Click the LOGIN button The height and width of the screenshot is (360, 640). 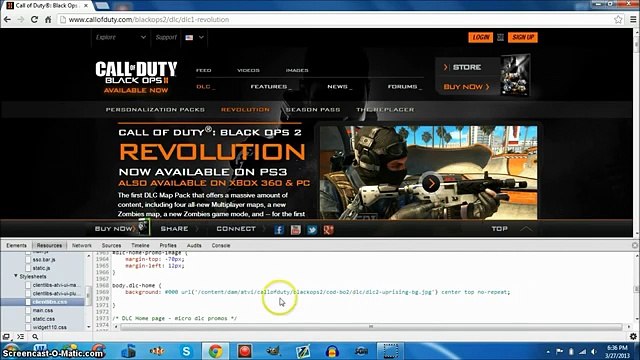click(480, 37)
